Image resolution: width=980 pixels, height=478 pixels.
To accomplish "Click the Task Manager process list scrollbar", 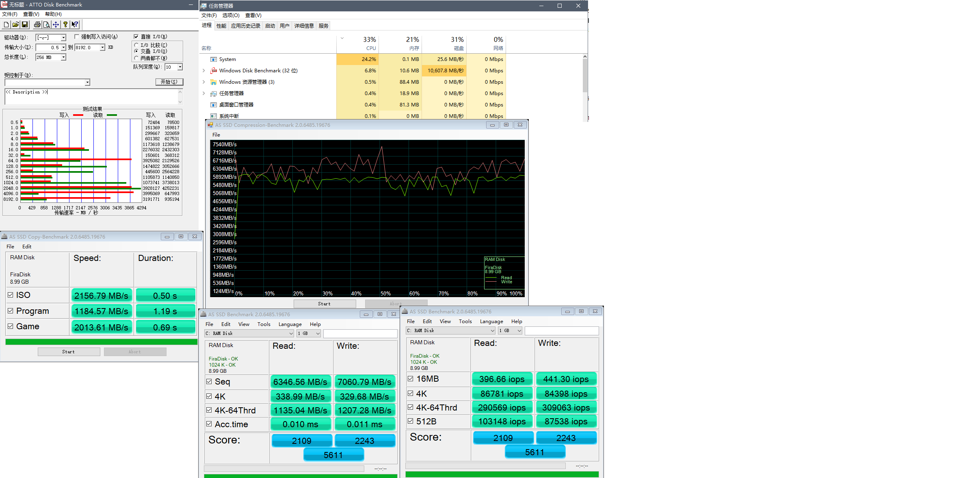I will point(585,75).
